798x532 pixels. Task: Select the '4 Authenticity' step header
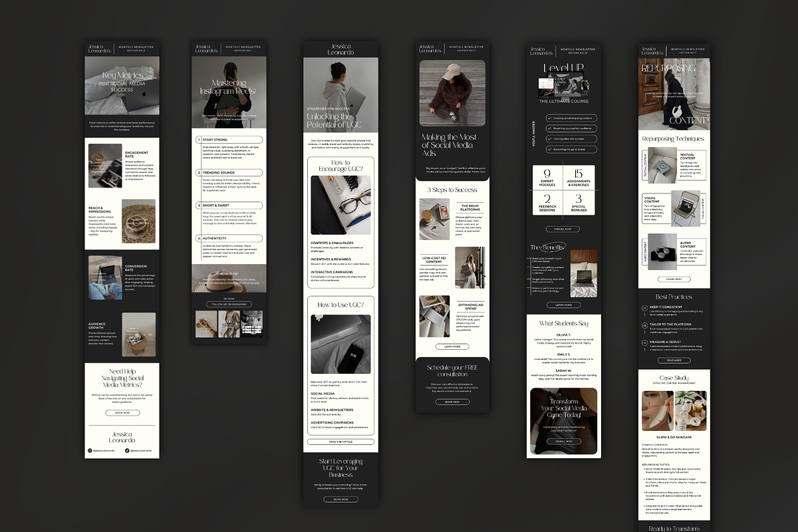pos(229,238)
